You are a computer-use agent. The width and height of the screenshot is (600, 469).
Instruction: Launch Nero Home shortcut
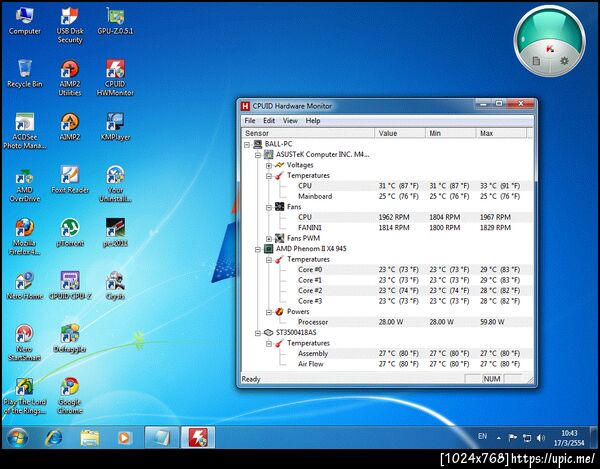(24, 286)
